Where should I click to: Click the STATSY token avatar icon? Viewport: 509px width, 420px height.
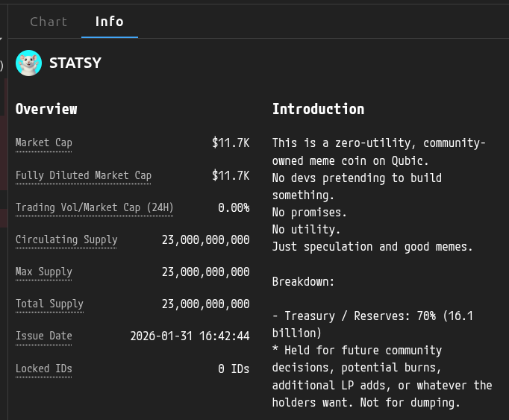tap(28, 63)
